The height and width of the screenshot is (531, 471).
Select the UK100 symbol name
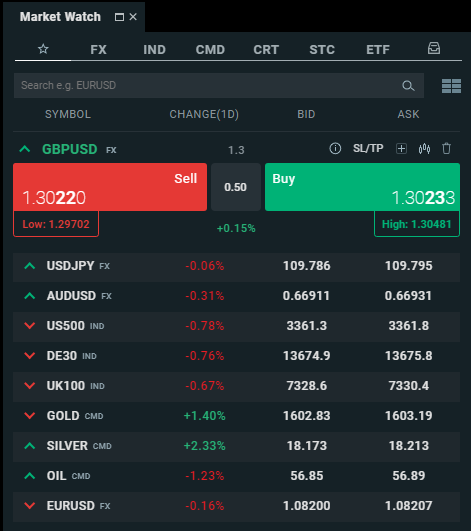click(66, 386)
